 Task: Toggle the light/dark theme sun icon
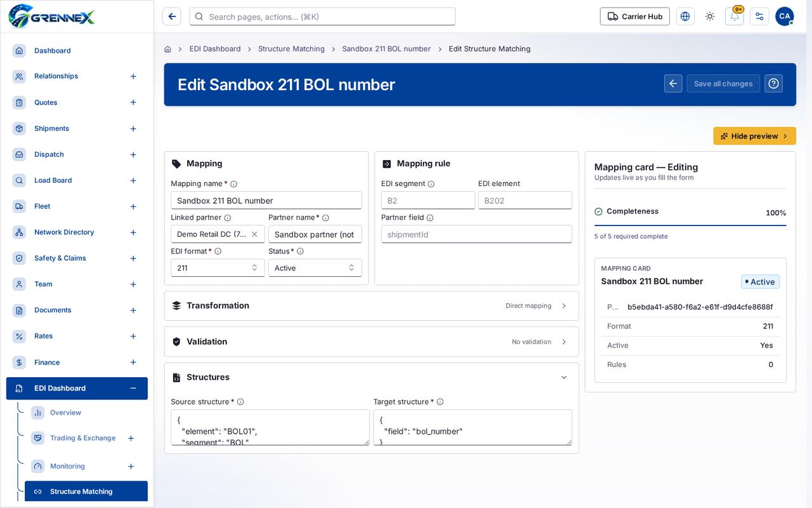click(710, 17)
